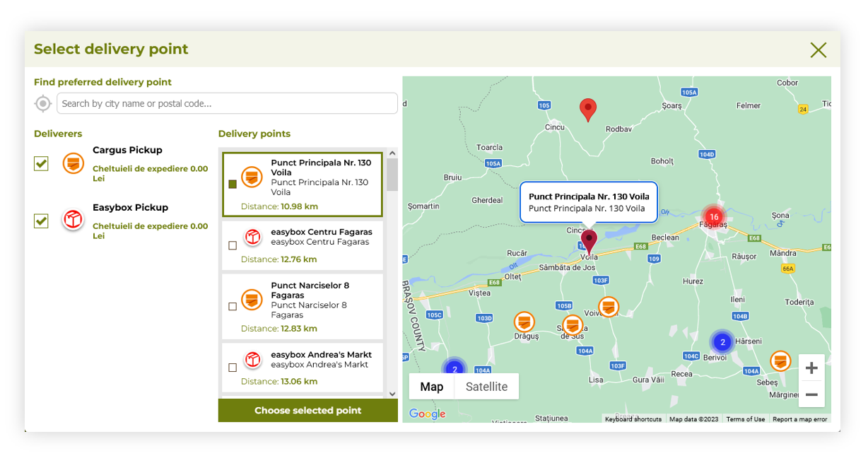Viewport: 868px width, 463px height.
Task: Check the easybox Centru Fagaras checkbox
Action: [233, 246]
